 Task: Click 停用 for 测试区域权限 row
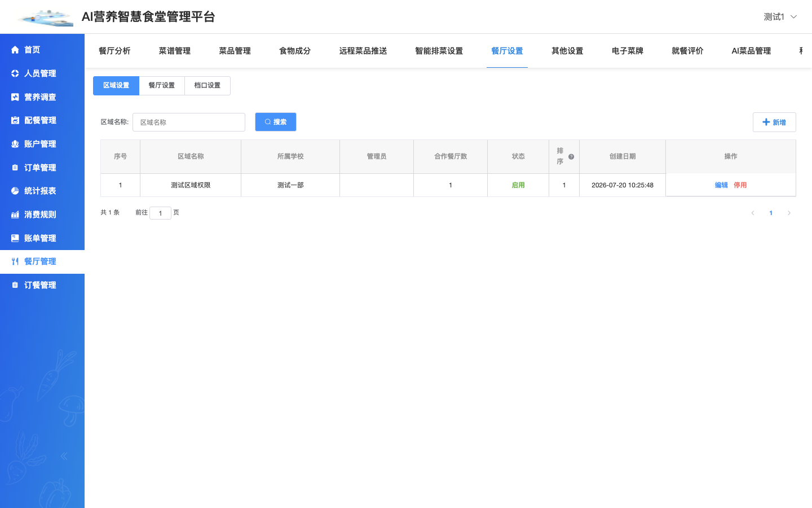tap(740, 185)
